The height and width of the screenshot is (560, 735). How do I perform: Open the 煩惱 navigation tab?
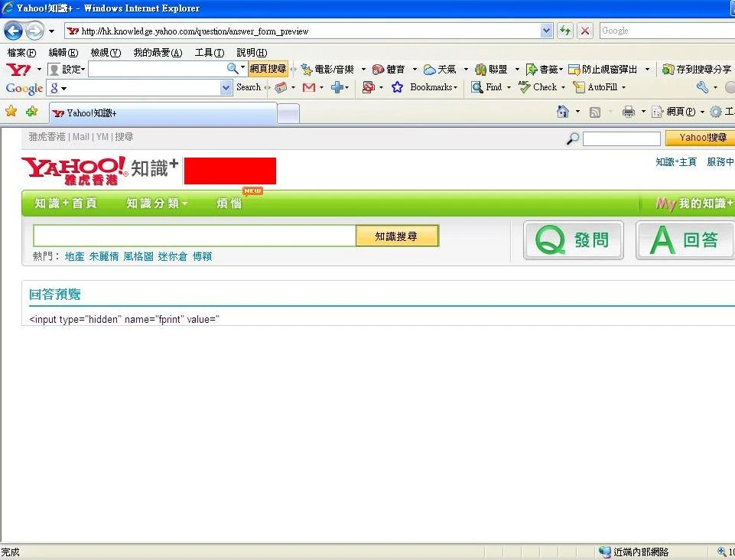(x=229, y=203)
